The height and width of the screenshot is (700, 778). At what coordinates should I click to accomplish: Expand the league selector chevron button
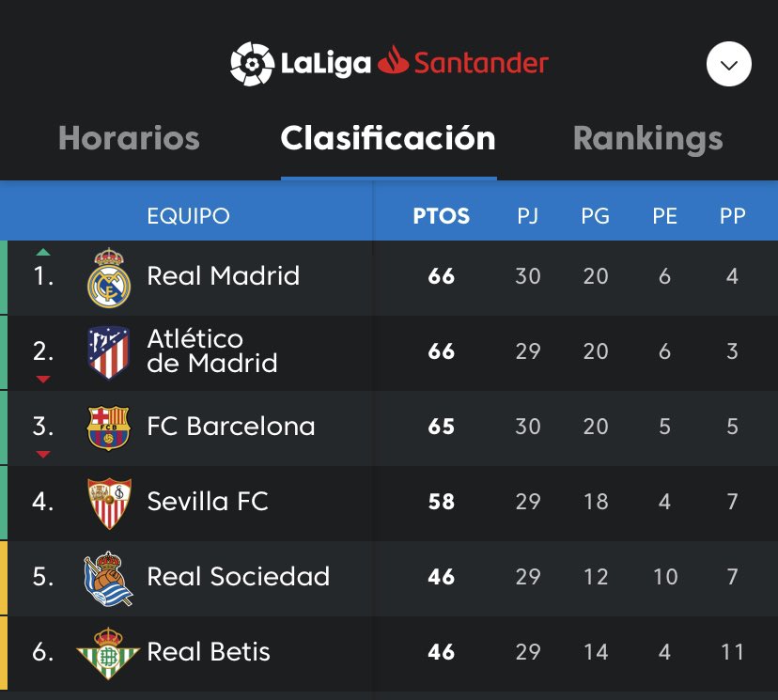pos(729,64)
